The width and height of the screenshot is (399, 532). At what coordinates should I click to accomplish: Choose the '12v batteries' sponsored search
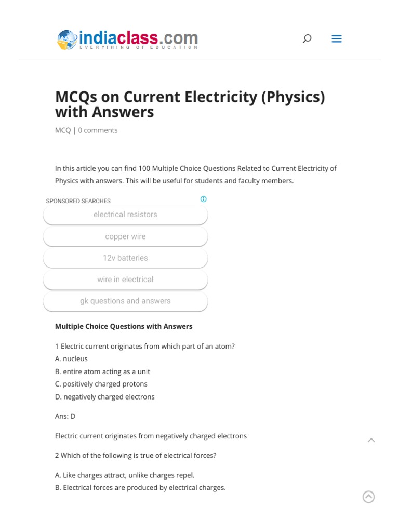click(x=125, y=258)
